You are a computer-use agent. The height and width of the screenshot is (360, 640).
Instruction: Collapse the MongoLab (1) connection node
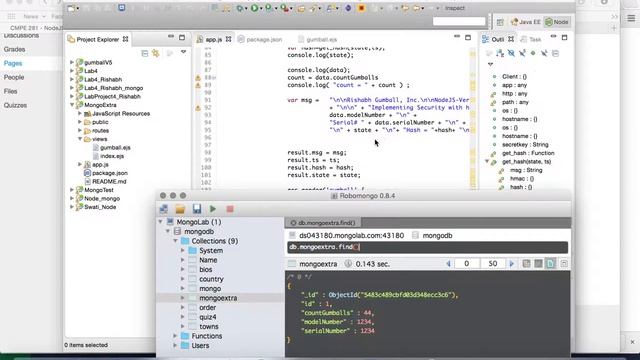[161, 222]
